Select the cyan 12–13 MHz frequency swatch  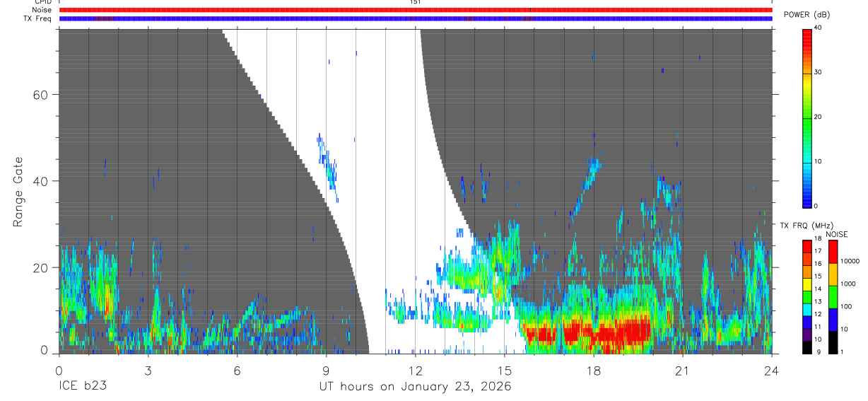pyautogui.click(x=807, y=310)
